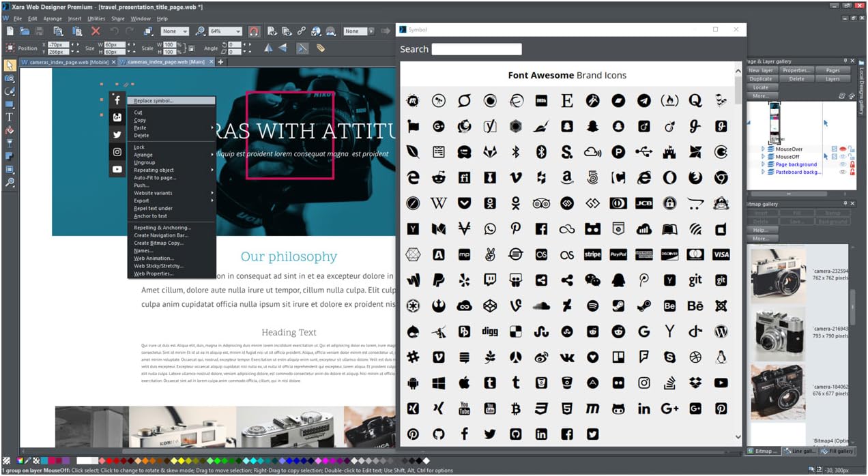Select the Selector arrow tool
Image resolution: width=868 pixels, height=476 pixels.
click(x=10, y=65)
